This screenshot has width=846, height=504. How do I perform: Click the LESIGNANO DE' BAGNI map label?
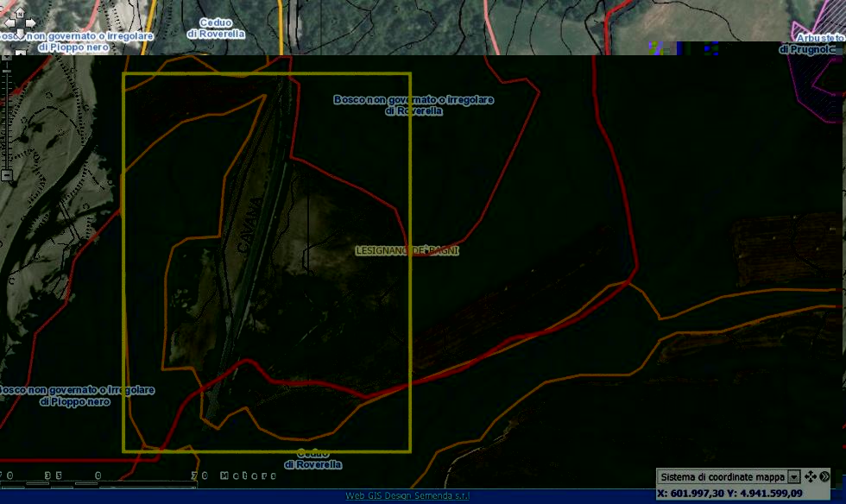point(407,250)
